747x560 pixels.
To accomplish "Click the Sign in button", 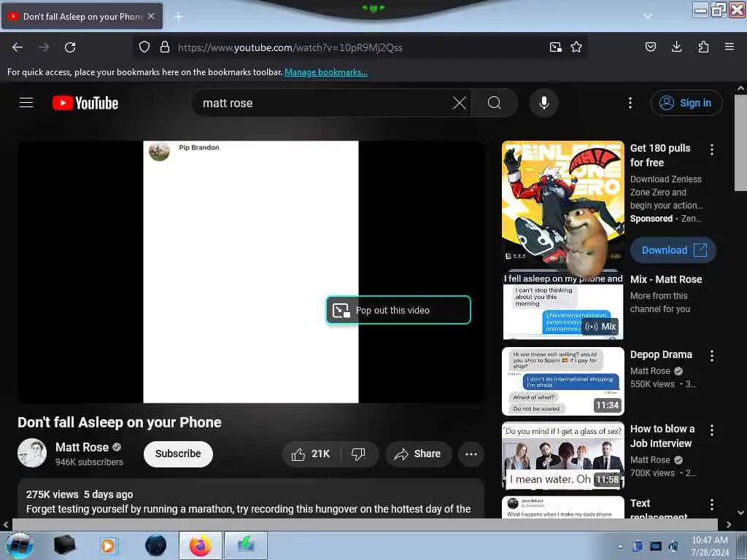I will point(686,103).
